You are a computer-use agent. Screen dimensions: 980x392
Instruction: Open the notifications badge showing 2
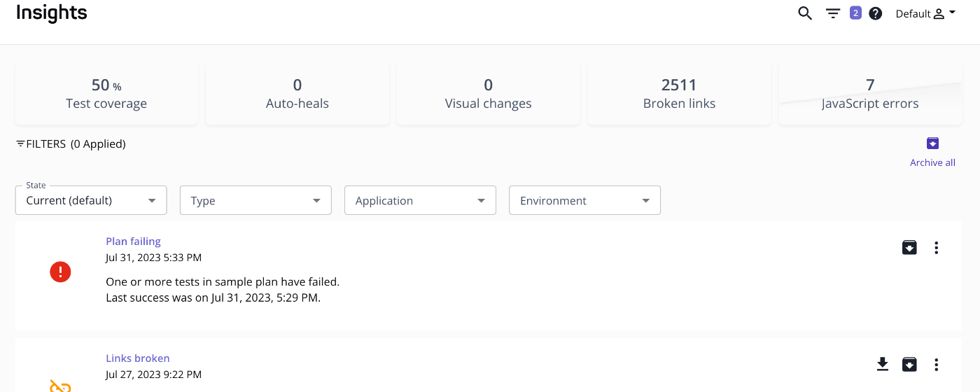pos(855,13)
